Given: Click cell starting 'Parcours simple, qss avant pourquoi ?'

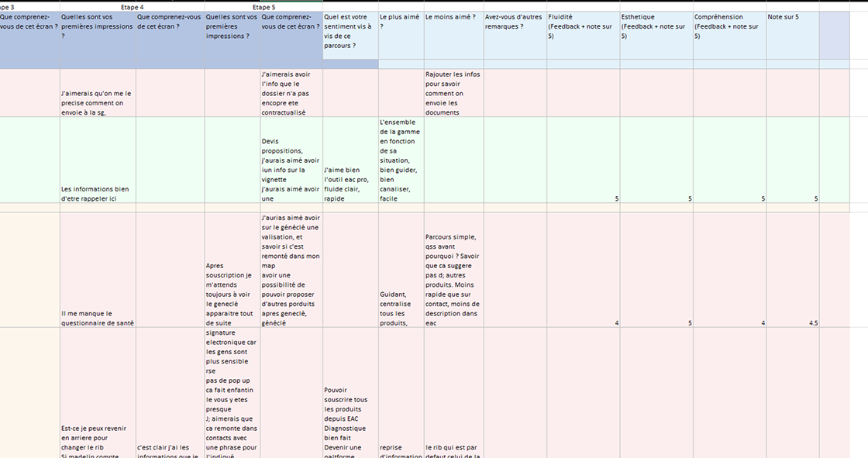Looking at the screenshot, I should (x=454, y=270).
